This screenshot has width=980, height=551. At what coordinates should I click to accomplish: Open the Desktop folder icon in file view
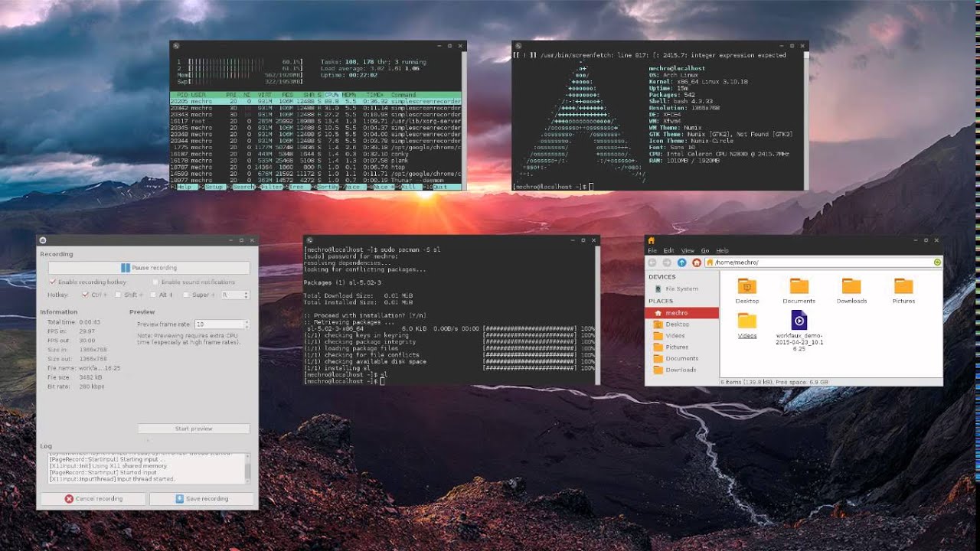[x=747, y=286]
